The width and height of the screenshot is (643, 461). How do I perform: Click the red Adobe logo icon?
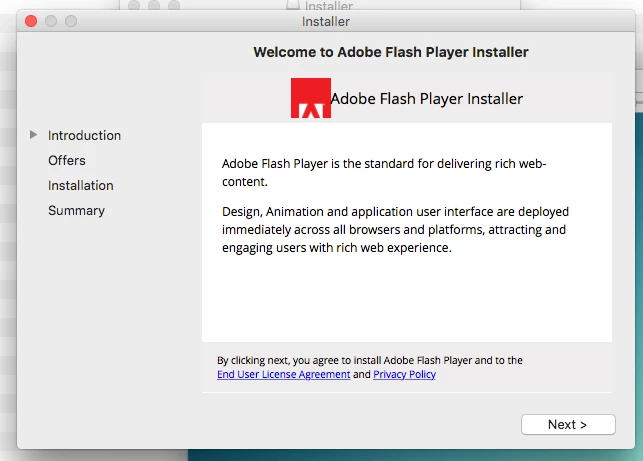click(x=311, y=98)
